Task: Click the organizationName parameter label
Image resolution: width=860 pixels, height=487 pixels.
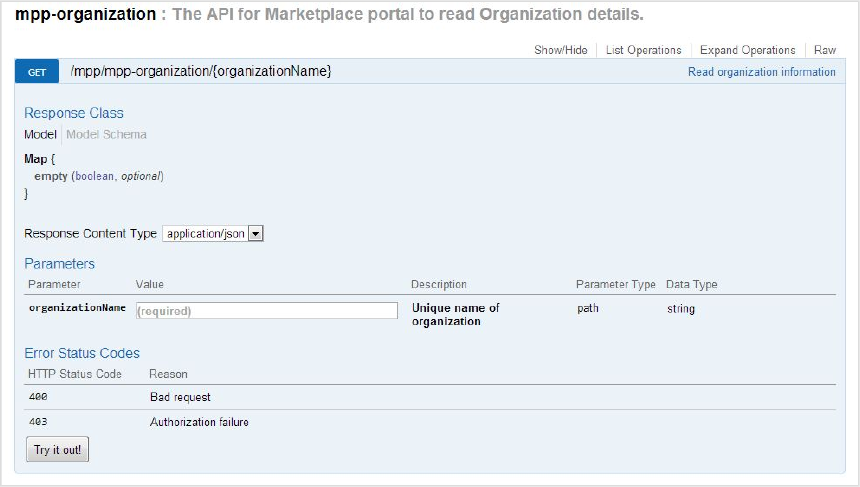Action: (x=77, y=308)
